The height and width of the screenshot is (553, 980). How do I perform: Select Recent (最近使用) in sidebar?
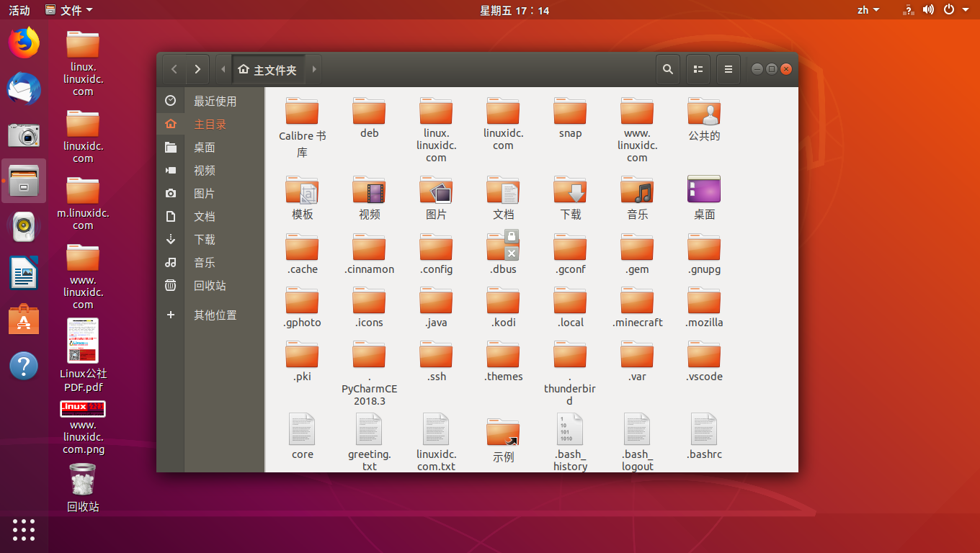pos(215,102)
